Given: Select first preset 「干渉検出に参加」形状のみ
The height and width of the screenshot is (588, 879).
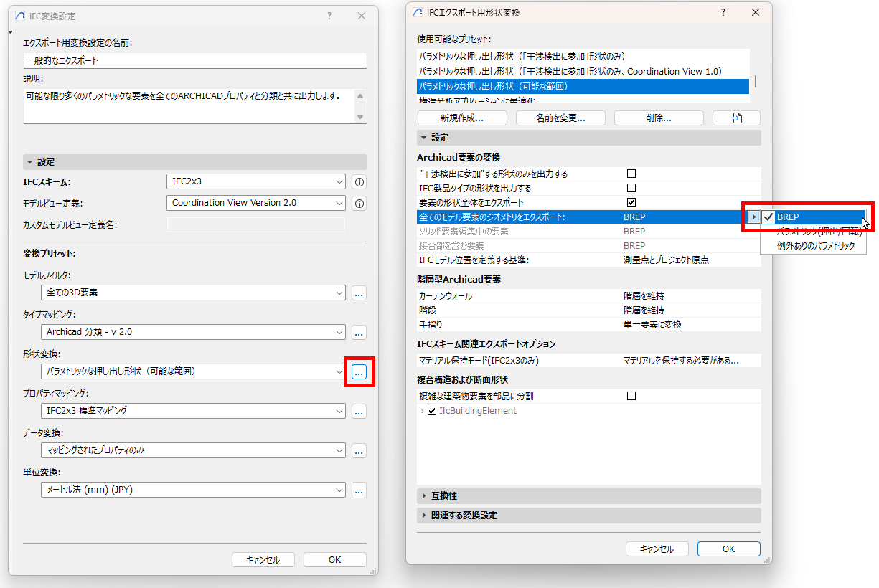Looking at the screenshot, I should coord(583,56).
